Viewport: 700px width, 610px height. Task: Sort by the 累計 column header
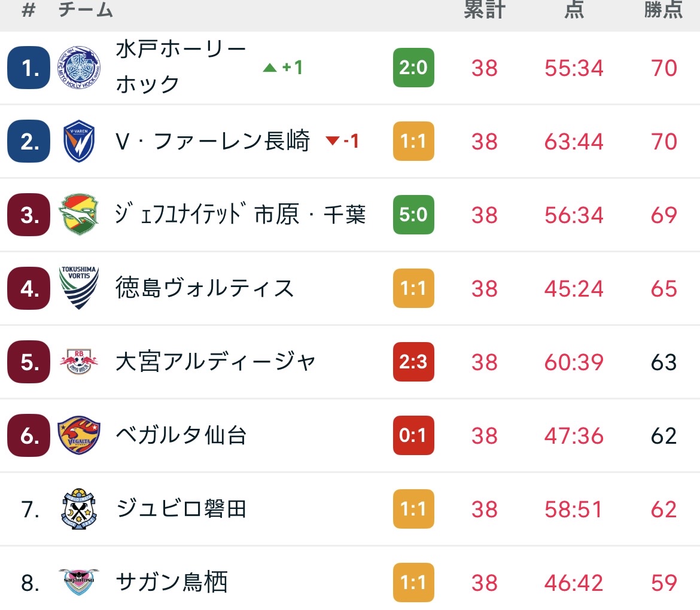coord(485,10)
